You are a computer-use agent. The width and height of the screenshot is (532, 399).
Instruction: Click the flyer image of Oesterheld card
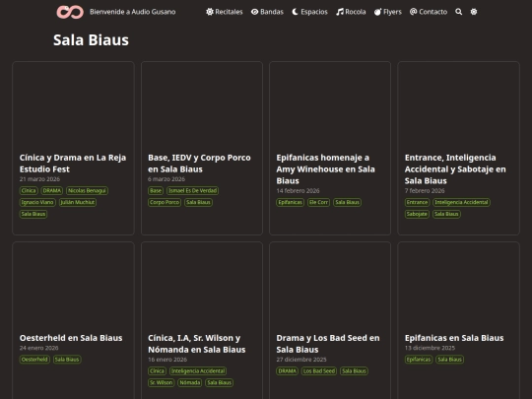point(73,285)
